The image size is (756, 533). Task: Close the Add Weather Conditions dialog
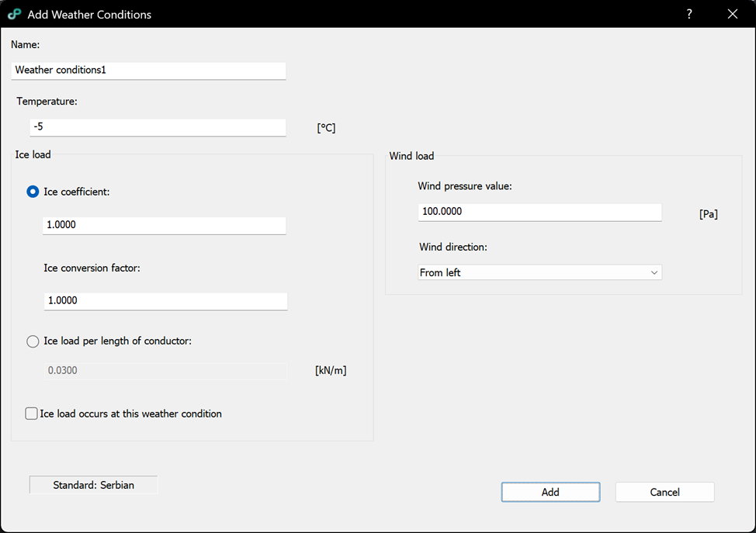[x=732, y=14]
